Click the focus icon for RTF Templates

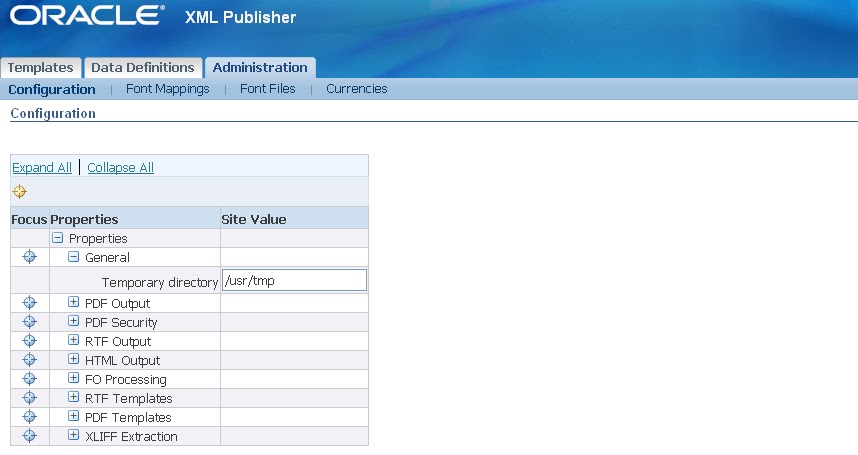pos(30,398)
